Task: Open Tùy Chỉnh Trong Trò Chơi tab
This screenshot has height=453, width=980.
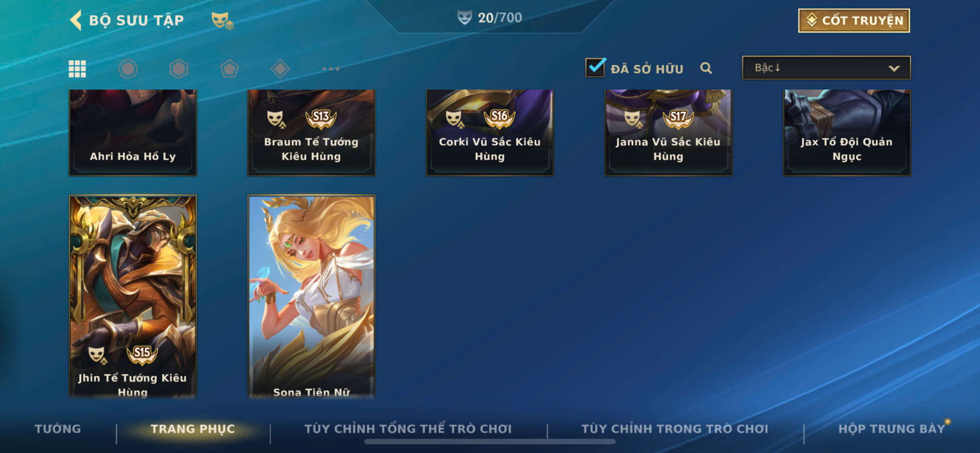Action: (674, 429)
